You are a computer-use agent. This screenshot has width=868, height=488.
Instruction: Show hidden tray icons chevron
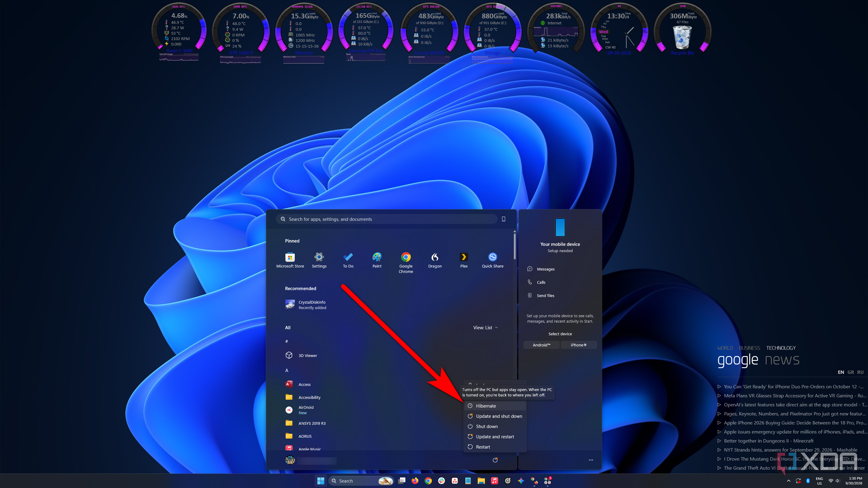click(788, 480)
